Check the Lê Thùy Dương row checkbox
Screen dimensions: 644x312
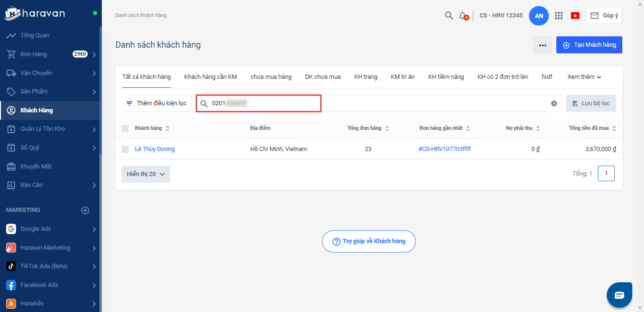[125, 149]
